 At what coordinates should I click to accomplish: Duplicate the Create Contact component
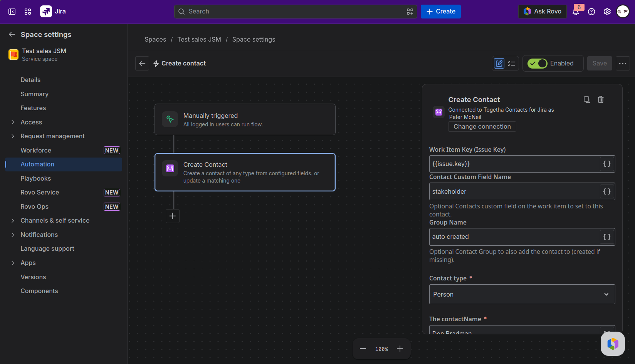tap(587, 99)
